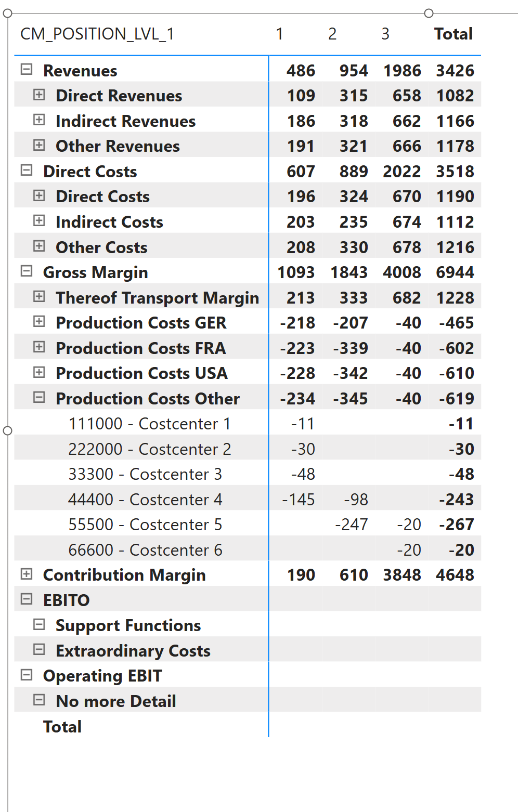Click Revenues total value 3426

tap(455, 71)
